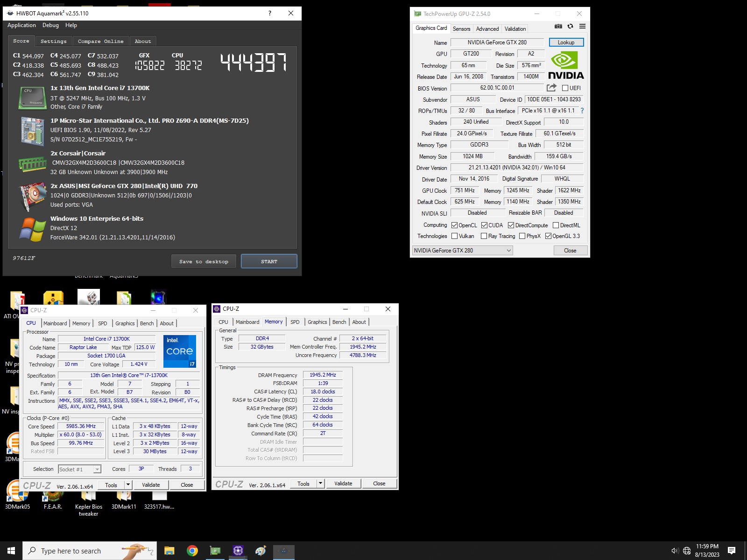Toggle the OpenGL 3.3 checkbox

(548, 236)
